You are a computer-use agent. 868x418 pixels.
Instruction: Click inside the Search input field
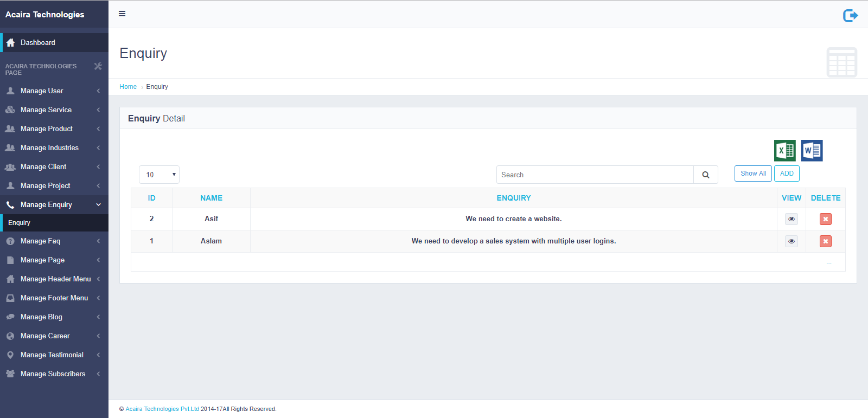tap(595, 175)
